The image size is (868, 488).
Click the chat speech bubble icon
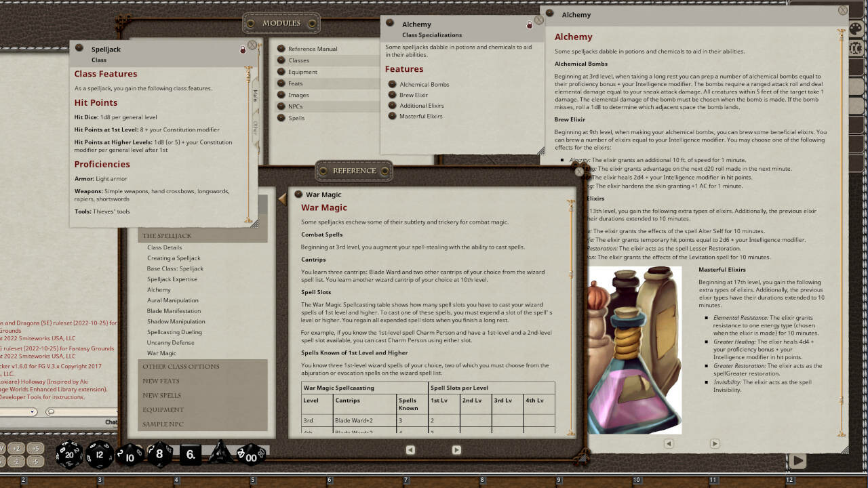pyautogui.click(x=50, y=411)
